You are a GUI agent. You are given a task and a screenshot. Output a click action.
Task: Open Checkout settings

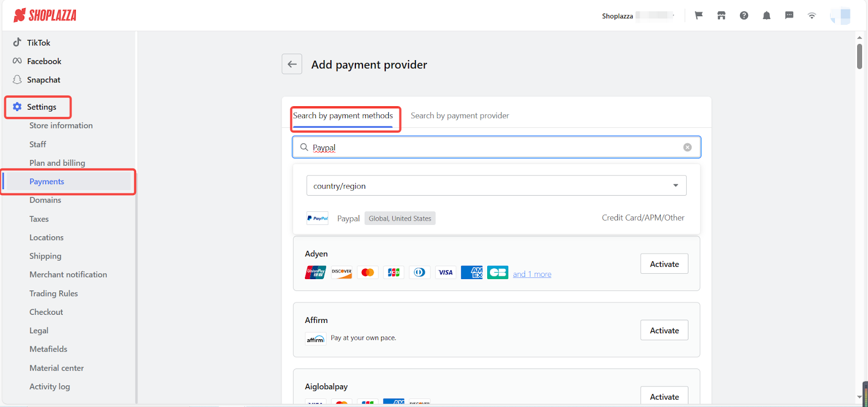pyautogui.click(x=46, y=312)
